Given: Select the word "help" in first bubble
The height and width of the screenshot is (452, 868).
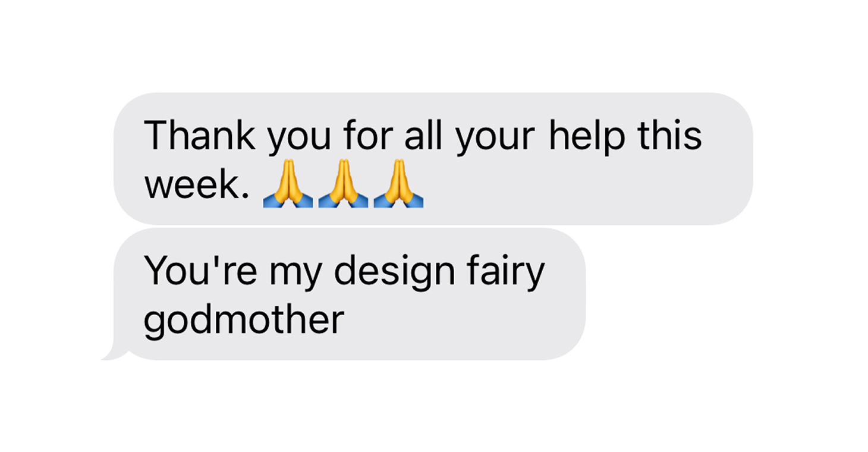Looking at the screenshot, I should (x=587, y=137).
